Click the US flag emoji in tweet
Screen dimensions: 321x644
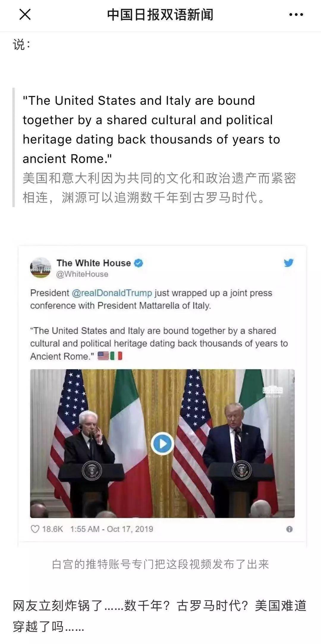coord(103,356)
